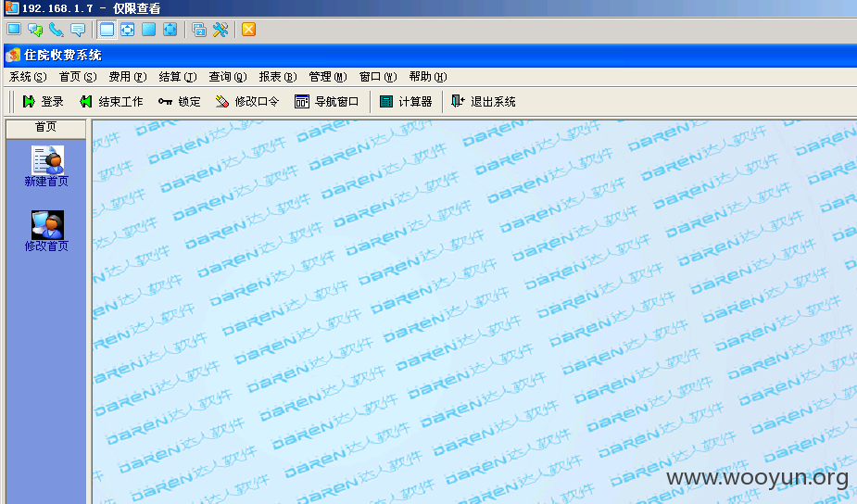This screenshot has width=857, height=504.
Task: Launch the 计算器 toolbar button
Action: pyautogui.click(x=406, y=102)
